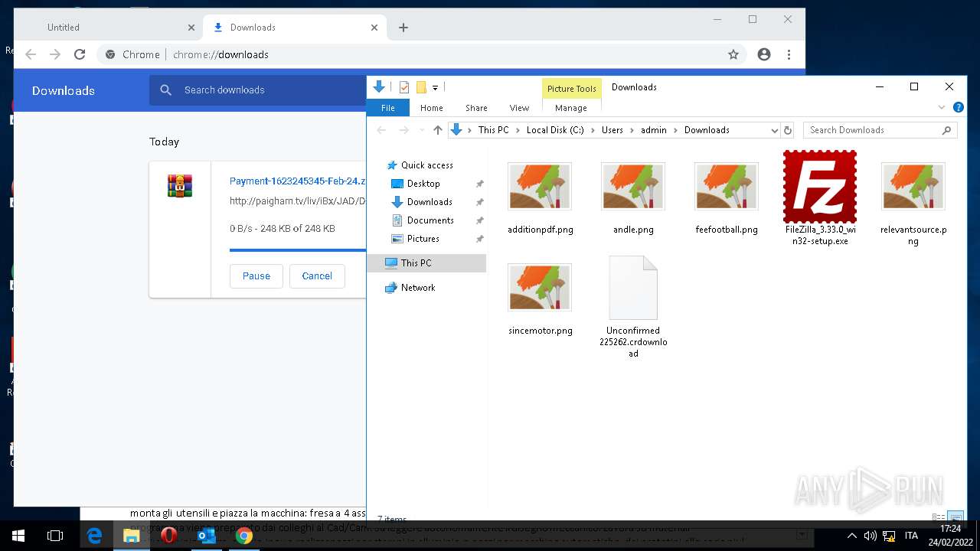Open the File tab in Explorer
The width and height of the screenshot is (980, 551).
[x=388, y=108]
